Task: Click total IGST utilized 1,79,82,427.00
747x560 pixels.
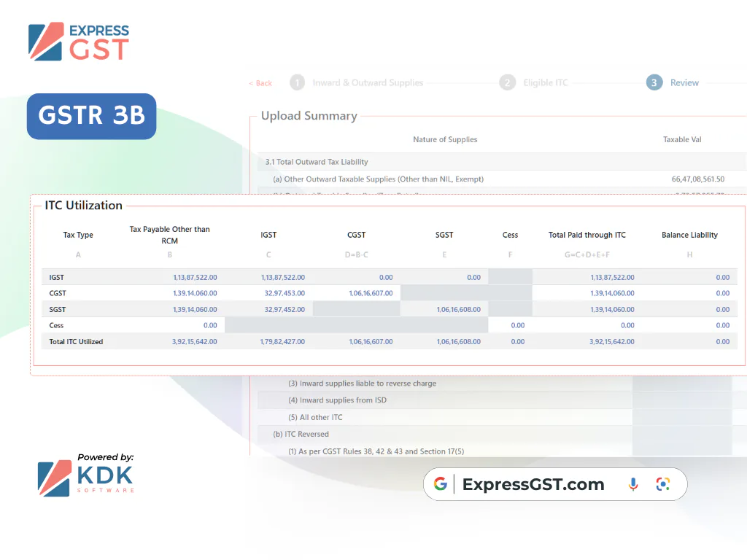Action: coord(282,341)
